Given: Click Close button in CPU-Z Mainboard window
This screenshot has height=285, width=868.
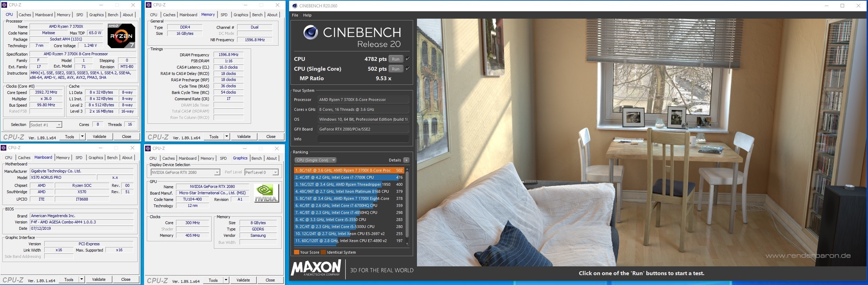Looking at the screenshot, I should 126,279.
